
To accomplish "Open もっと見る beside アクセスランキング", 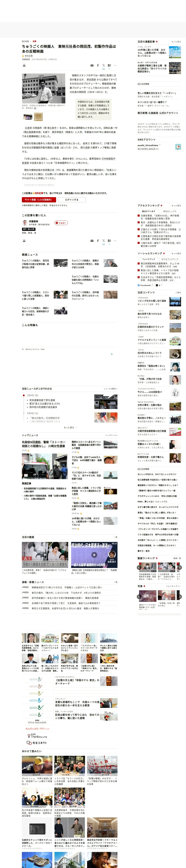I will click(x=176, y=206).
